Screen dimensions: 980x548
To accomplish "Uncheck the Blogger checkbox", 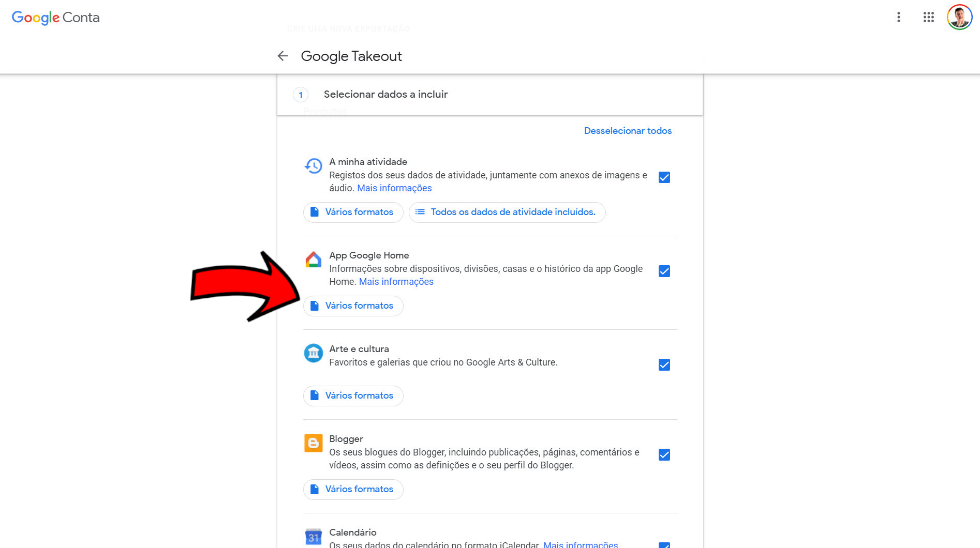I will [664, 454].
